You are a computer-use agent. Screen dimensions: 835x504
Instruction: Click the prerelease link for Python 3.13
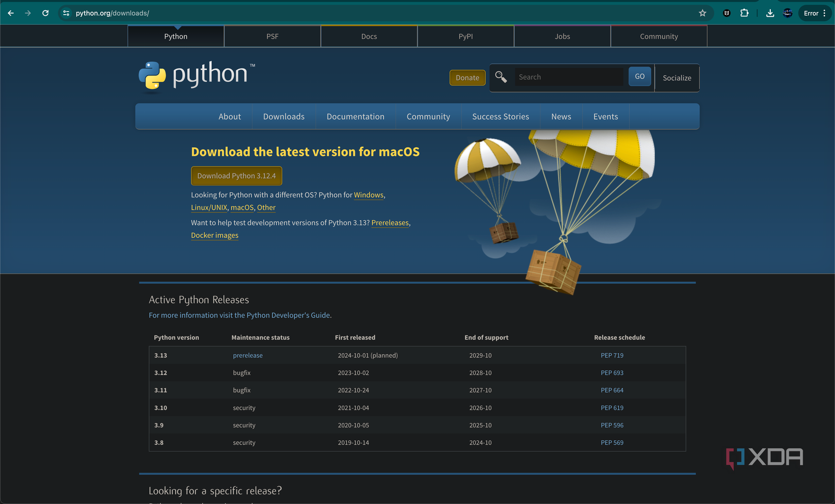click(x=247, y=355)
